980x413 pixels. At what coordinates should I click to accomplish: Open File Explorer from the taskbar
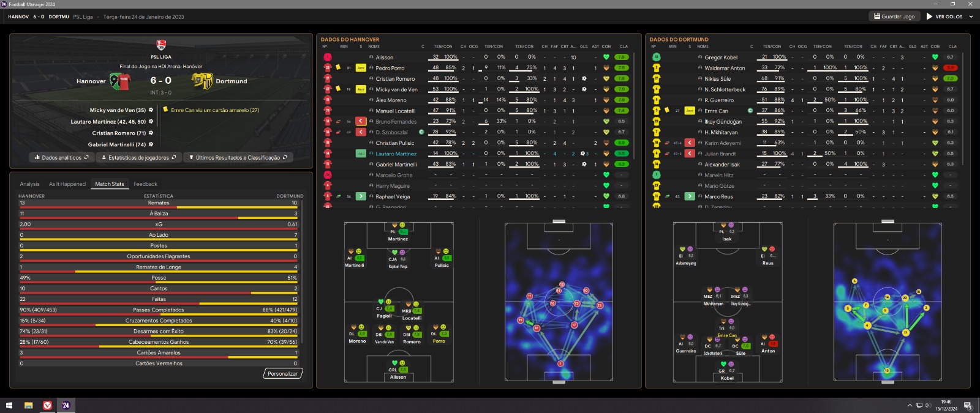28,405
